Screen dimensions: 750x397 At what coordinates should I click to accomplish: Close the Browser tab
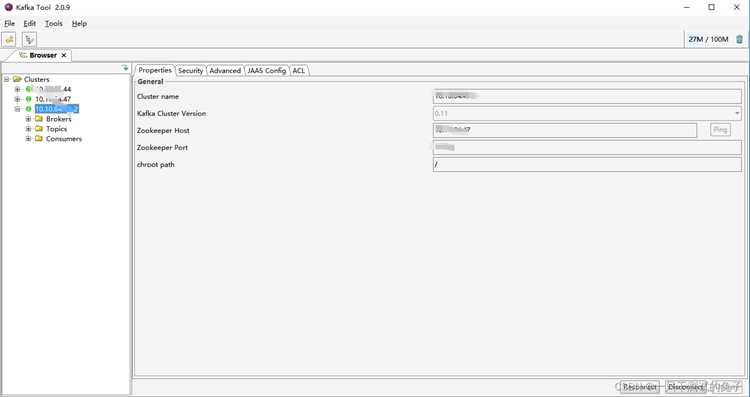click(64, 55)
